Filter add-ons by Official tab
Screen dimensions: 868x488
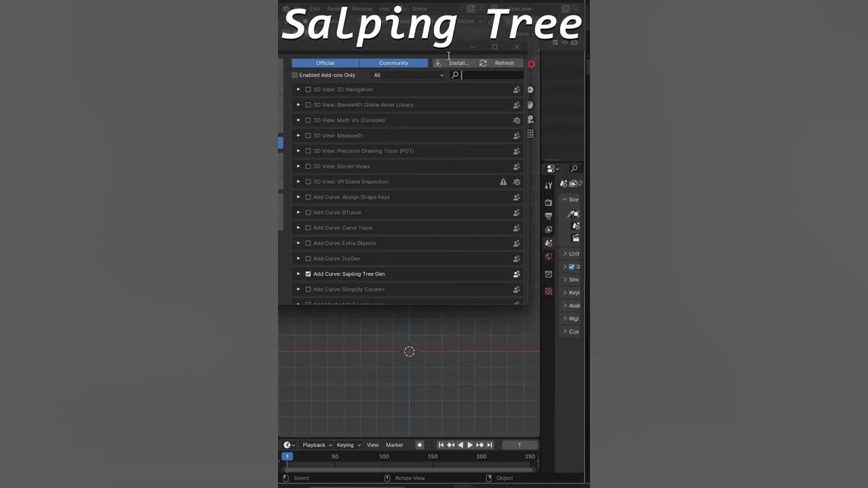point(325,63)
